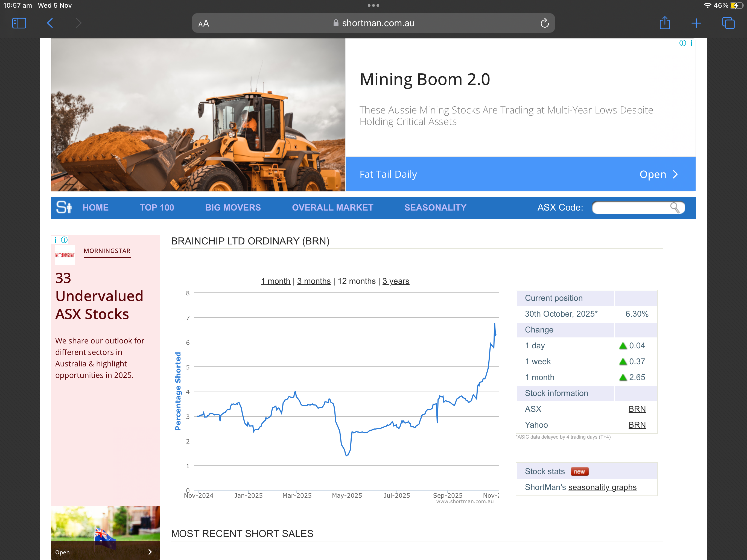
Task: Open the share sheet icon
Action: click(x=665, y=23)
